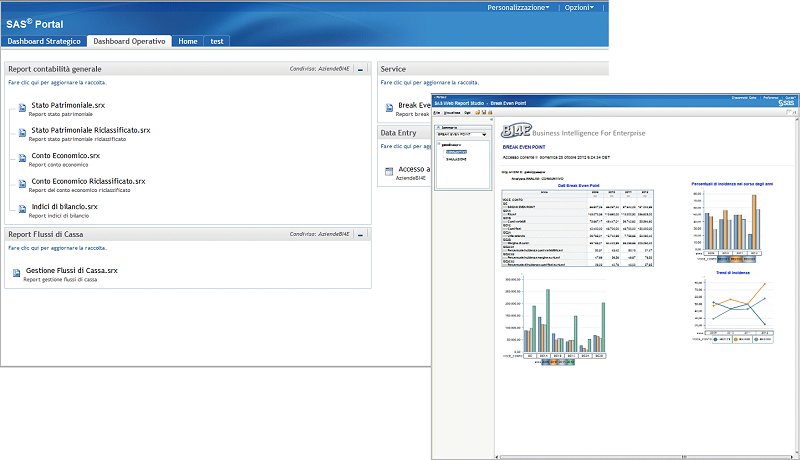Click the Preferenze link in Report Studio header
The image size is (800, 460).
(771, 97)
